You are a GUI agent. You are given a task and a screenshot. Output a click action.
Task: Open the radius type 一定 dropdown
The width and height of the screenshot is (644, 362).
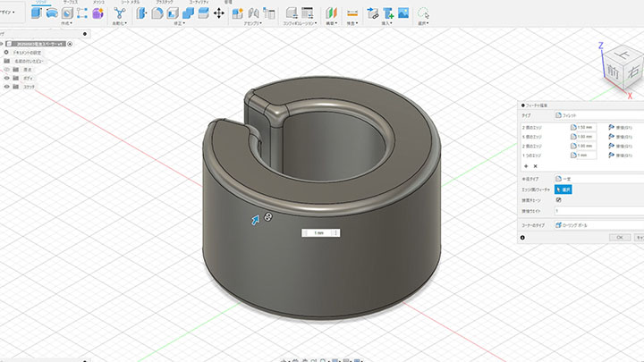point(599,179)
